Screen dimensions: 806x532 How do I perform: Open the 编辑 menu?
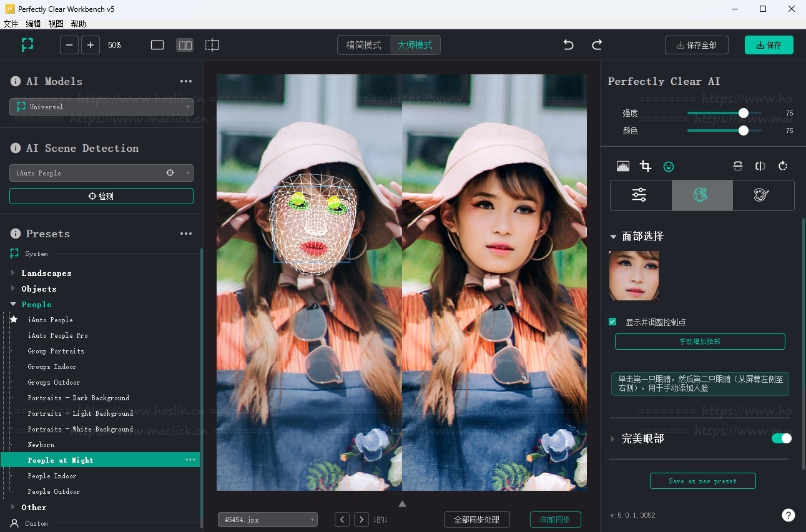point(33,24)
